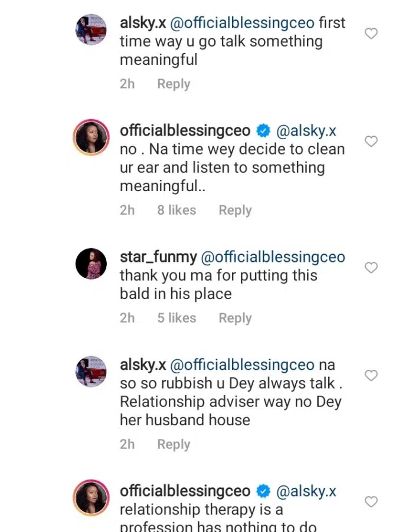The height and width of the screenshot is (532, 402).
Task: Open alsky.x's avatar on the 'so so rubbish' comment
Action: pos(91,372)
